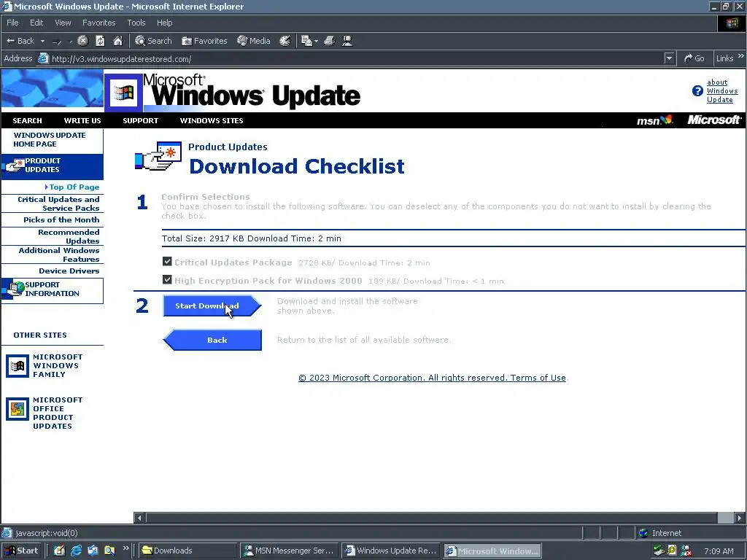The width and height of the screenshot is (747, 560).
Task: Click the Go button
Action: point(694,58)
